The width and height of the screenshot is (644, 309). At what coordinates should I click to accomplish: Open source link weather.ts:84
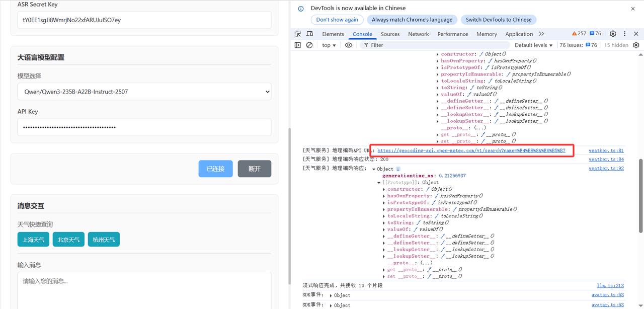[x=606, y=159]
